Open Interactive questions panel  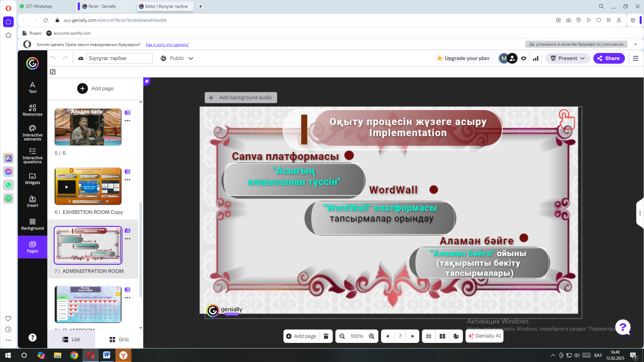click(x=33, y=156)
